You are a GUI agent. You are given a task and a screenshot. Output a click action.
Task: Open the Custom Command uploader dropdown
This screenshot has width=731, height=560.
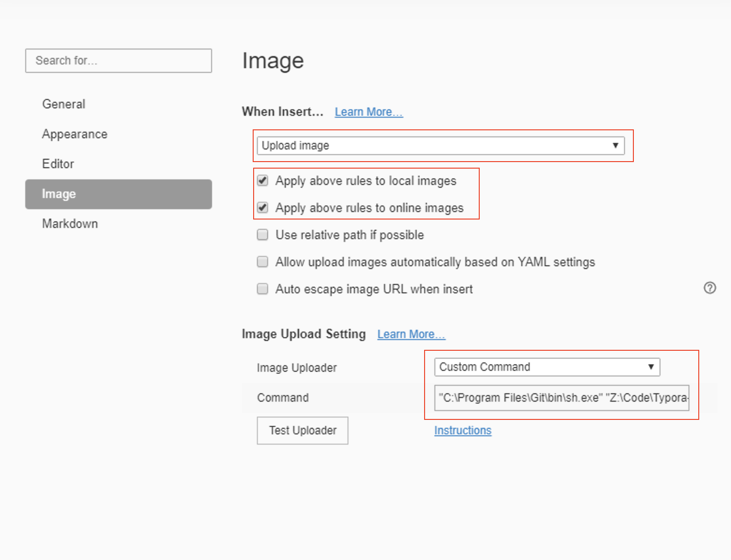coord(547,367)
